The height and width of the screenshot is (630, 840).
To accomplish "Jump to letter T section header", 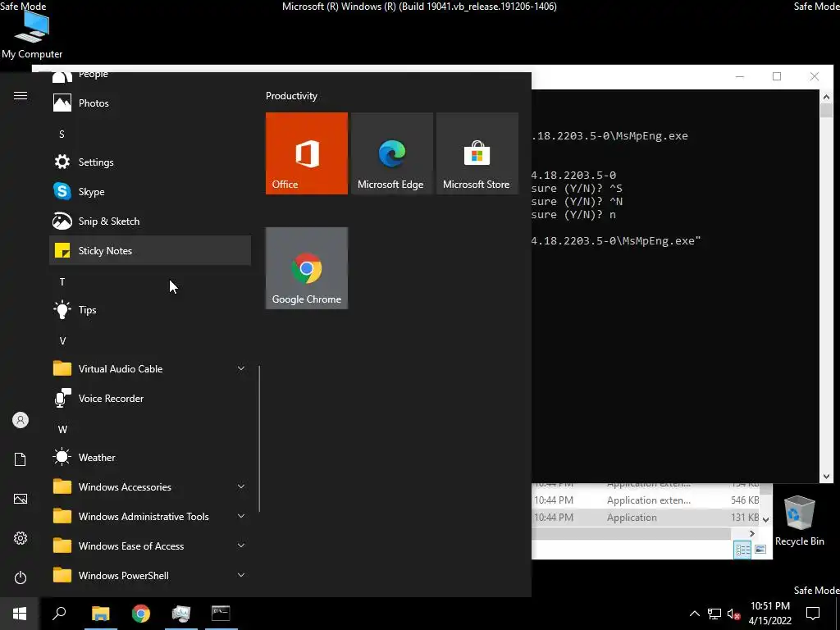I will click(x=62, y=282).
